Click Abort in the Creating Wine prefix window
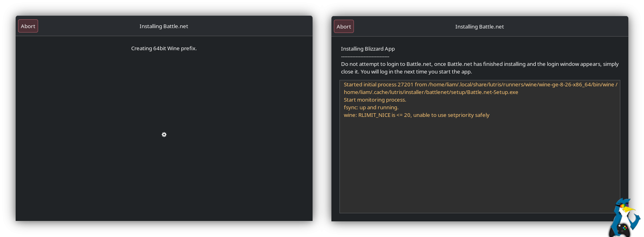644x237 pixels. [28, 26]
